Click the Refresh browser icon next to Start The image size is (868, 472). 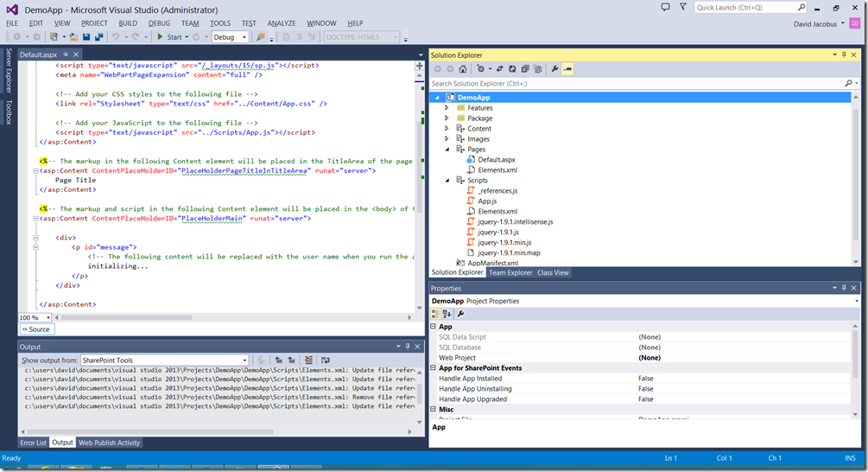[196, 37]
